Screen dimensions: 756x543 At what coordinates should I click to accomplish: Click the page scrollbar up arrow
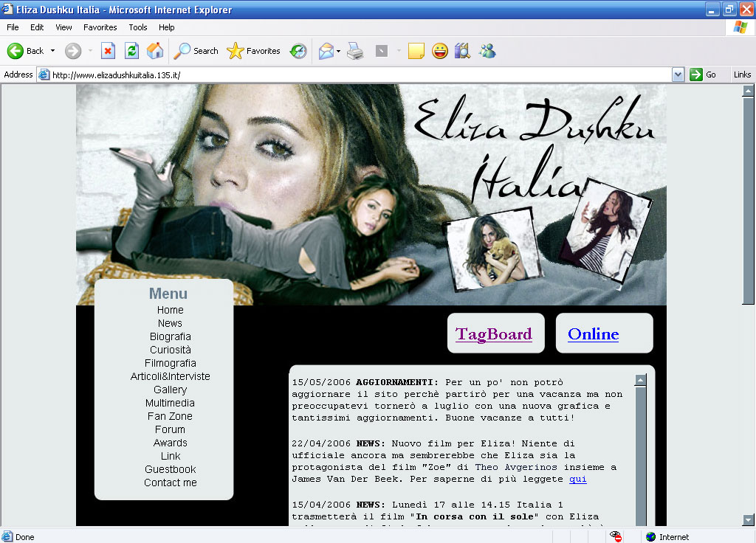748,91
